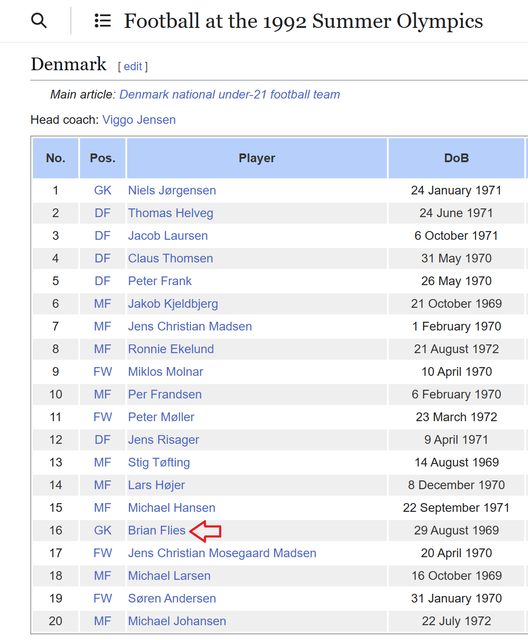The height and width of the screenshot is (640, 528).
Task: Open Per Frandsen player page
Action: click(164, 394)
